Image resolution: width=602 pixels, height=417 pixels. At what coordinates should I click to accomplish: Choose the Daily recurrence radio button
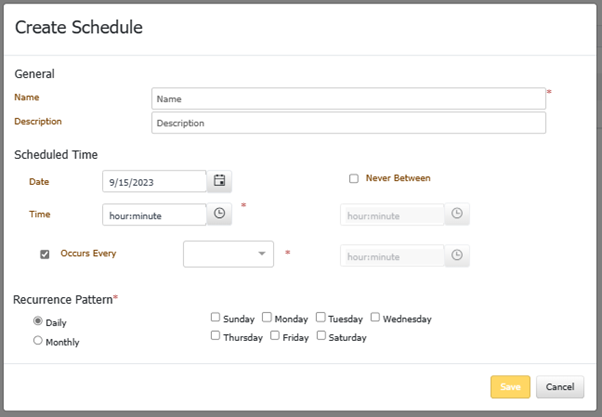[38, 322]
